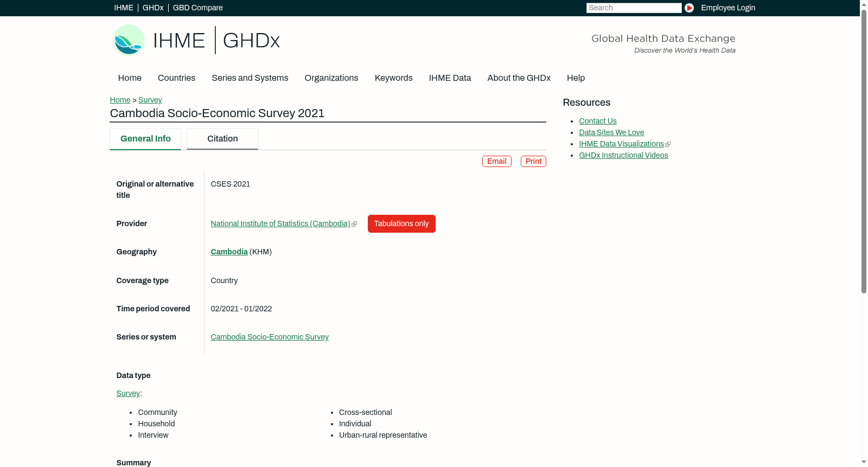Image resolution: width=868 pixels, height=467 pixels.
Task: Click the Email button
Action: point(496,162)
